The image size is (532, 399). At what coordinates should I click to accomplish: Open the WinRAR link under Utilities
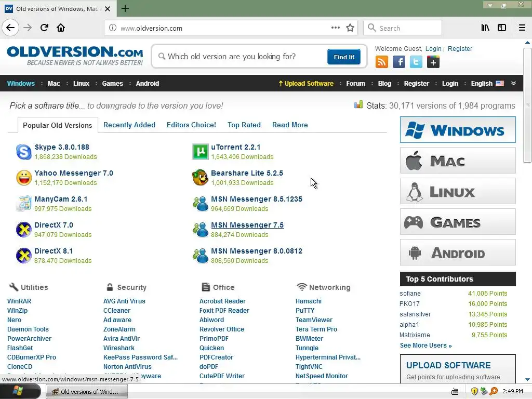[19, 301]
